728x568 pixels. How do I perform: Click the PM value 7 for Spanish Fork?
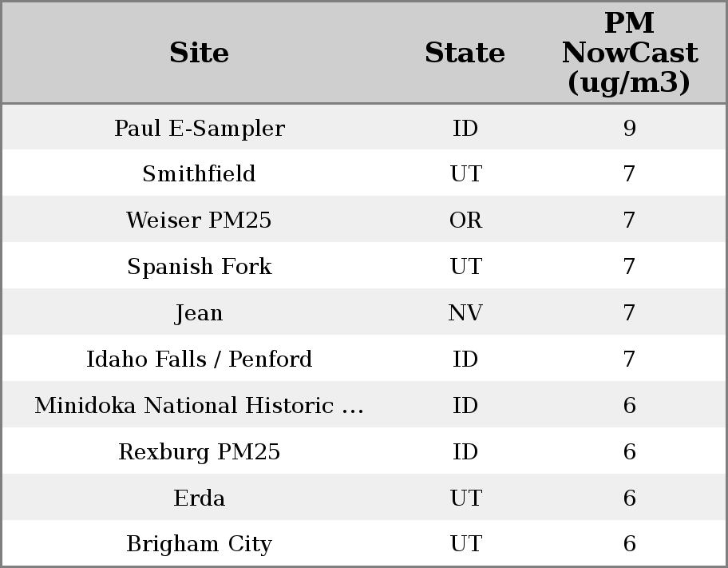[x=629, y=267]
